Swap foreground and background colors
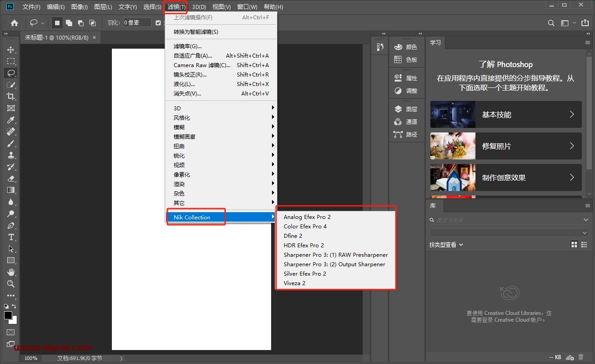The width and height of the screenshot is (595, 364). [x=14, y=306]
